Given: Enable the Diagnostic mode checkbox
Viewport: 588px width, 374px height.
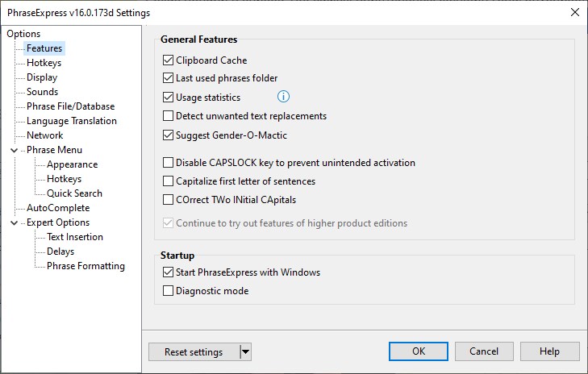Looking at the screenshot, I should (x=169, y=291).
